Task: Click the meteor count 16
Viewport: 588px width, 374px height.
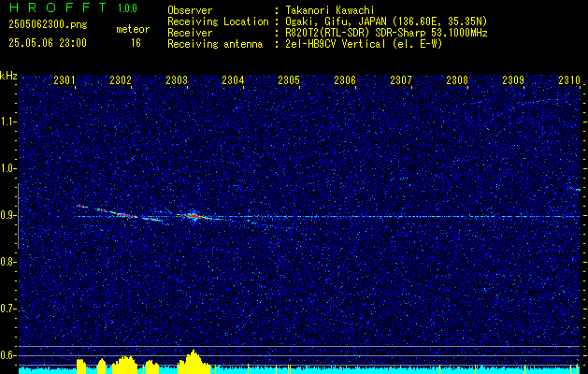Action: click(136, 43)
